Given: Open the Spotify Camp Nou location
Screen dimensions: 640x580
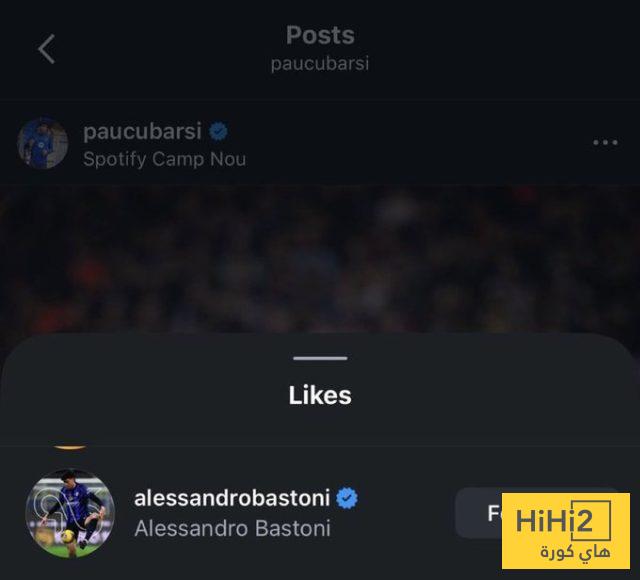Looking at the screenshot, I should pos(164,159).
